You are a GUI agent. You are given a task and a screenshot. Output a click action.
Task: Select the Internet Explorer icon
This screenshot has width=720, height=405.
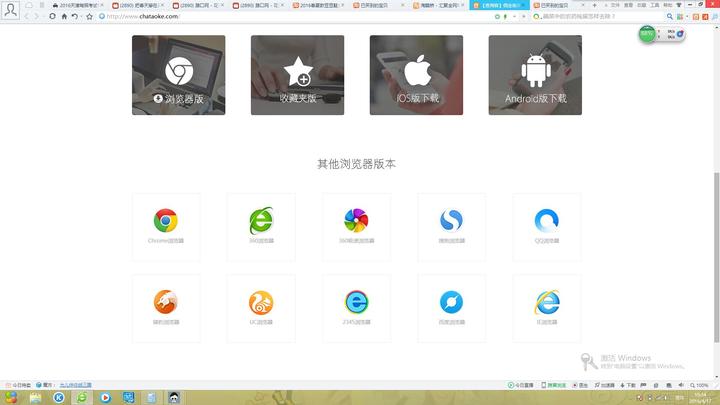[546, 302]
